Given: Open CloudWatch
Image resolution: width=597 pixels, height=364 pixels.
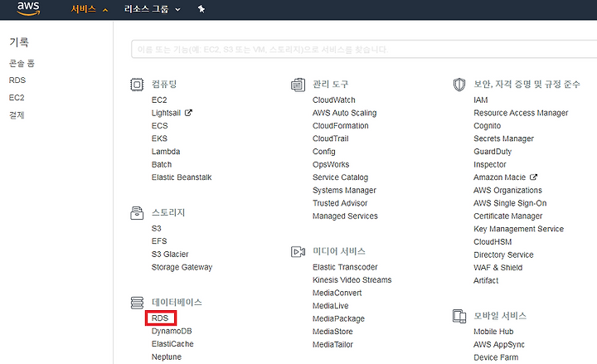Looking at the screenshot, I should point(334,100).
